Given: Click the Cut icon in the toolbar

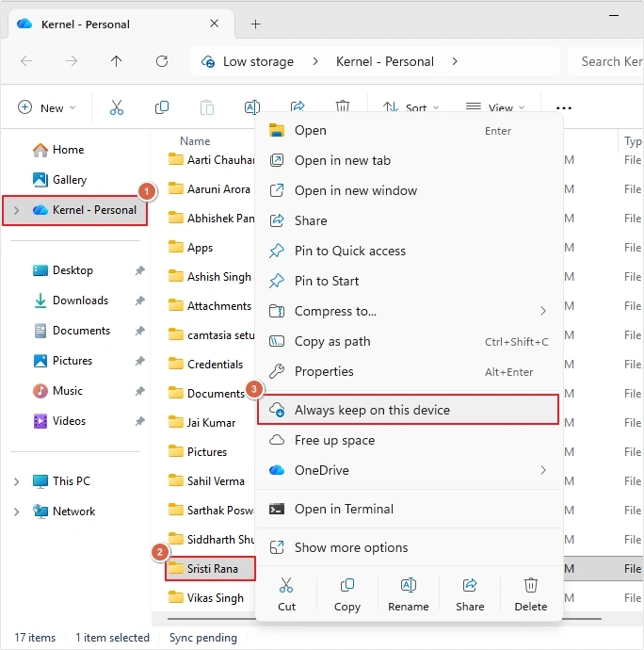Looking at the screenshot, I should pyautogui.click(x=117, y=107).
